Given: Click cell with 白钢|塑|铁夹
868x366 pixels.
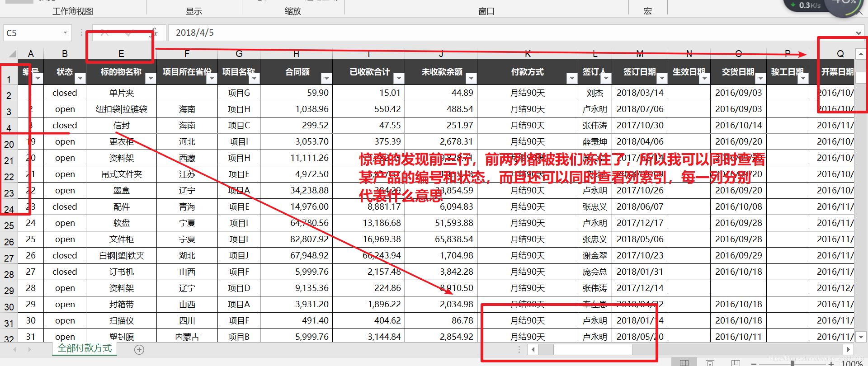Looking at the screenshot, I should 121,255.
